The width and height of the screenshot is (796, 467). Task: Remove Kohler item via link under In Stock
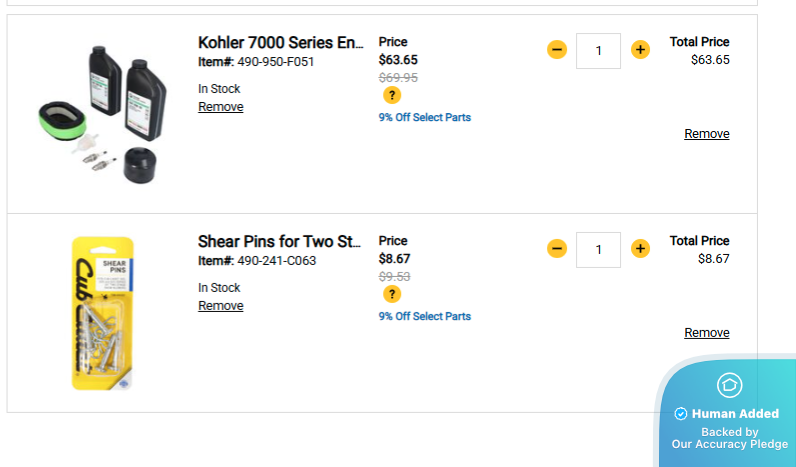point(220,107)
